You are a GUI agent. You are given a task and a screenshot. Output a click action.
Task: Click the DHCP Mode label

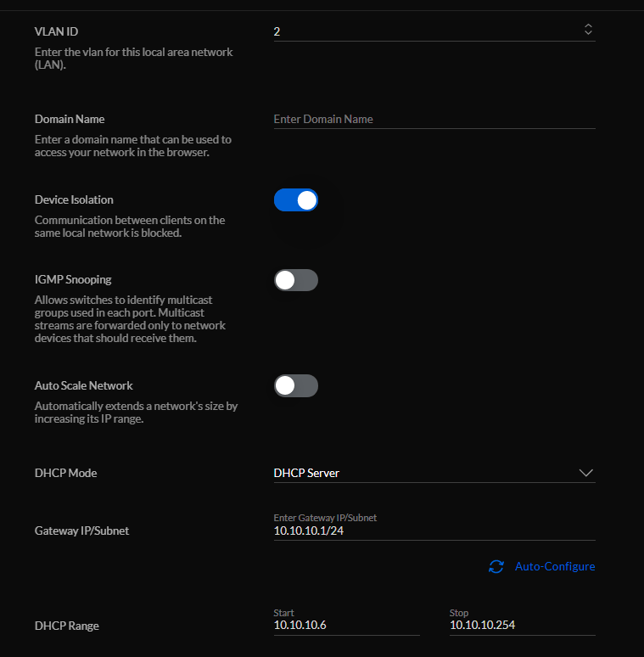(x=65, y=473)
